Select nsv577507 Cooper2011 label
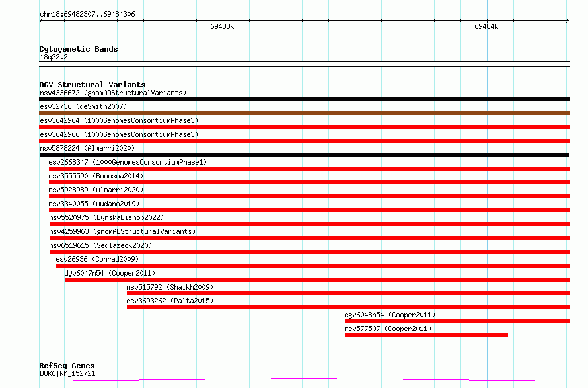 click(388, 329)
